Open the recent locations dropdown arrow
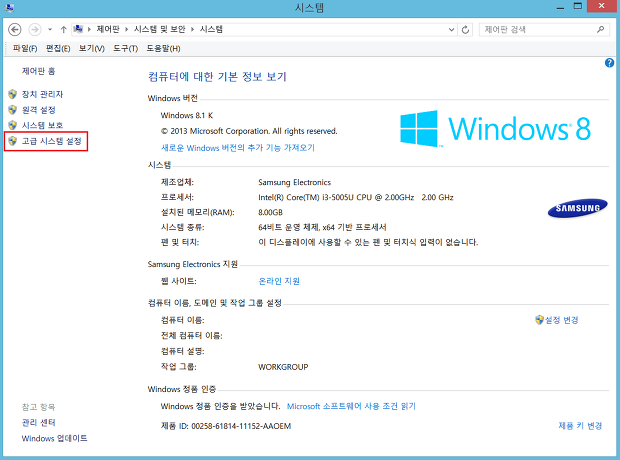Screen dimensions: 620x460 pos(50,29)
